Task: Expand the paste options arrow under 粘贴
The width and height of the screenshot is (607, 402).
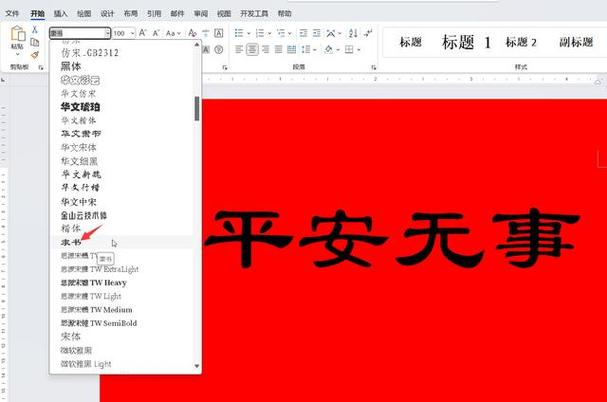Action: [18, 54]
